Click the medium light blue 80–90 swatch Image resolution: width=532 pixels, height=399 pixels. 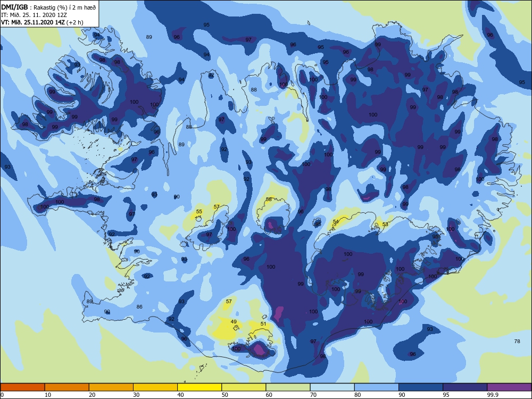377,387
